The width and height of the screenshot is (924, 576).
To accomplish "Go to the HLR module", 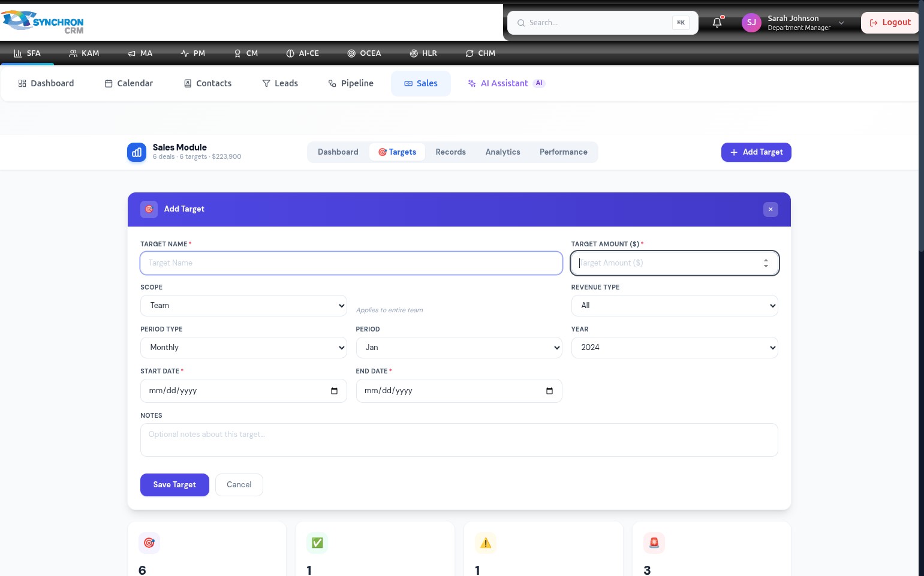I will click(423, 53).
